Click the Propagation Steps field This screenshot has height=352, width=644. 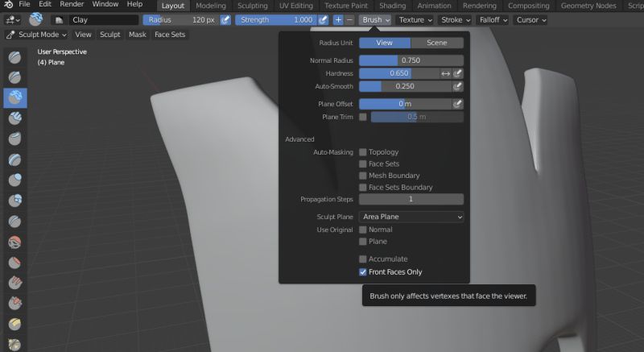click(411, 199)
